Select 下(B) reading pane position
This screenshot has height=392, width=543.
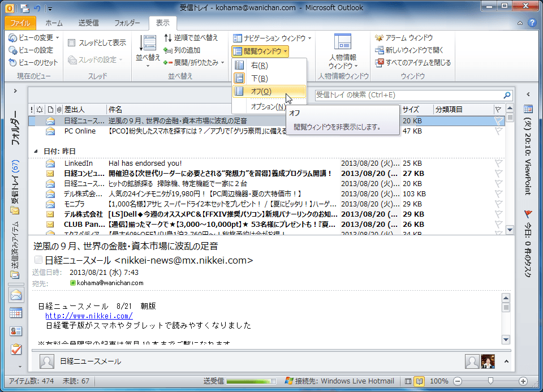(x=269, y=79)
